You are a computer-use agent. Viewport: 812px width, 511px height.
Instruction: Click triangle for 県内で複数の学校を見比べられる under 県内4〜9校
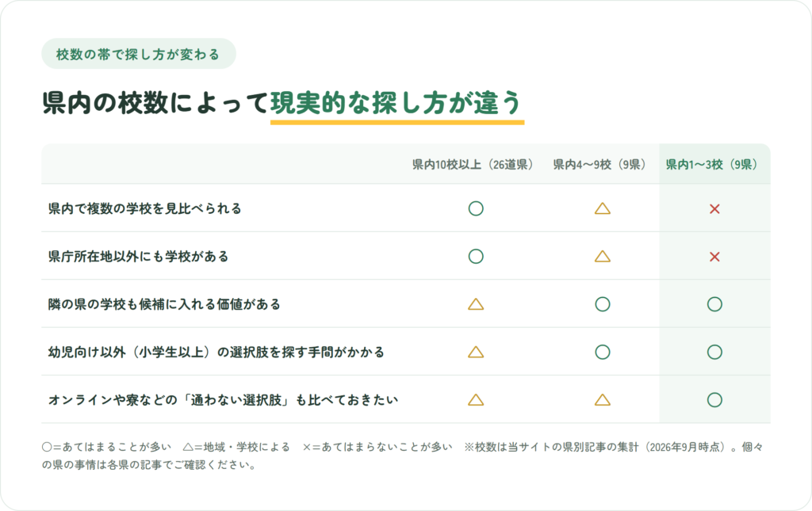coord(603,208)
